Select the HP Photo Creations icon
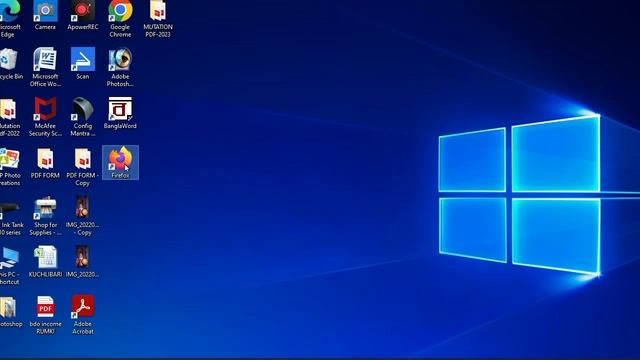The width and height of the screenshot is (640, 360). pos(10,167)
